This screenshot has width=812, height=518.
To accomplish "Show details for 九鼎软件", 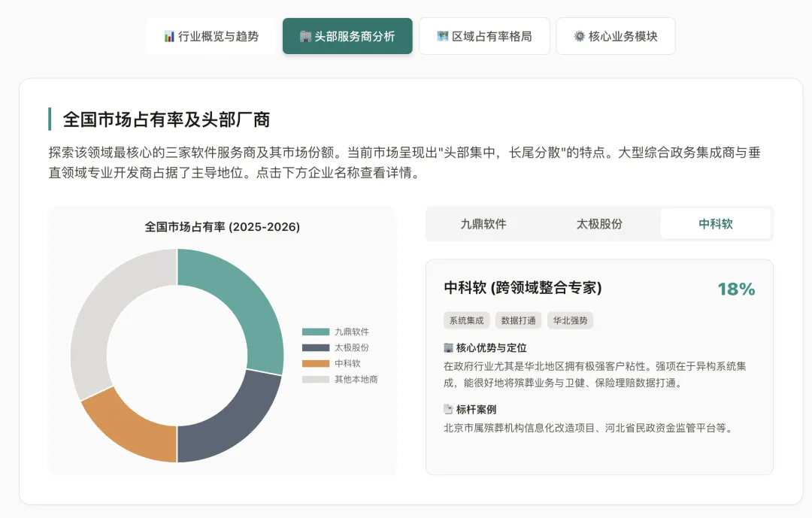I will tap(483, 224).
